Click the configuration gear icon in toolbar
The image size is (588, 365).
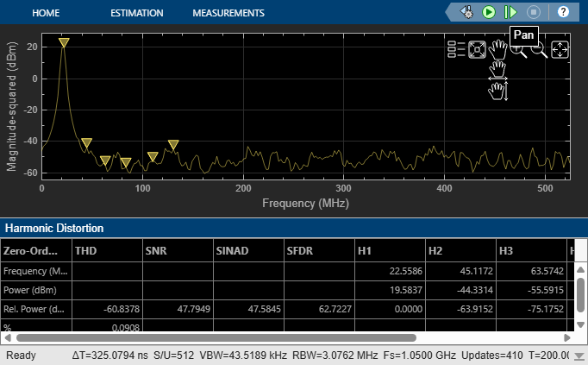[466, 12]
